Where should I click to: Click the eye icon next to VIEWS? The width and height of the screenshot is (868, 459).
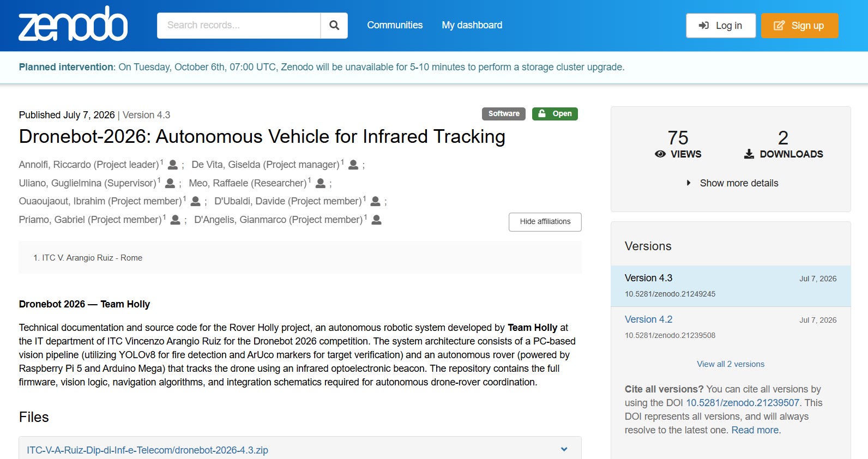click(x=660, y=154)
